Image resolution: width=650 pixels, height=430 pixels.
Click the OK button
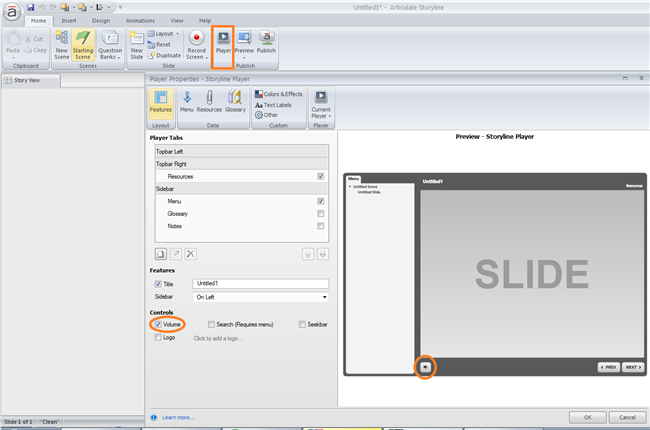coord(587,417)
